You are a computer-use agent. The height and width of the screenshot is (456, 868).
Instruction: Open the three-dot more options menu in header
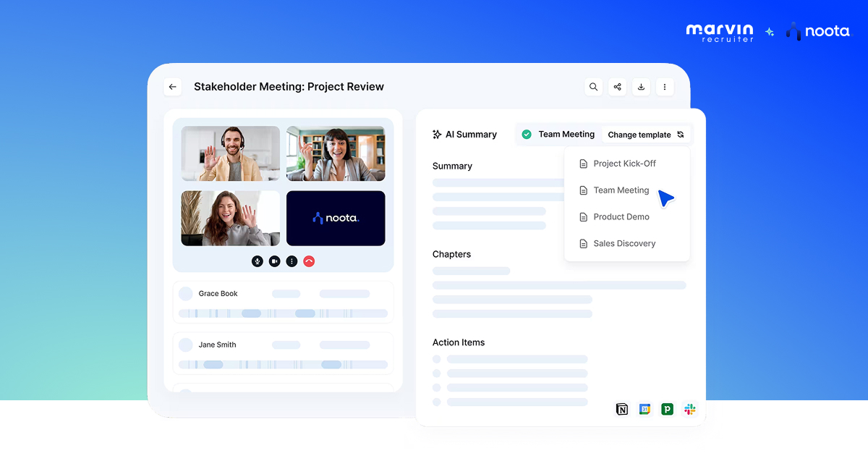664,87
